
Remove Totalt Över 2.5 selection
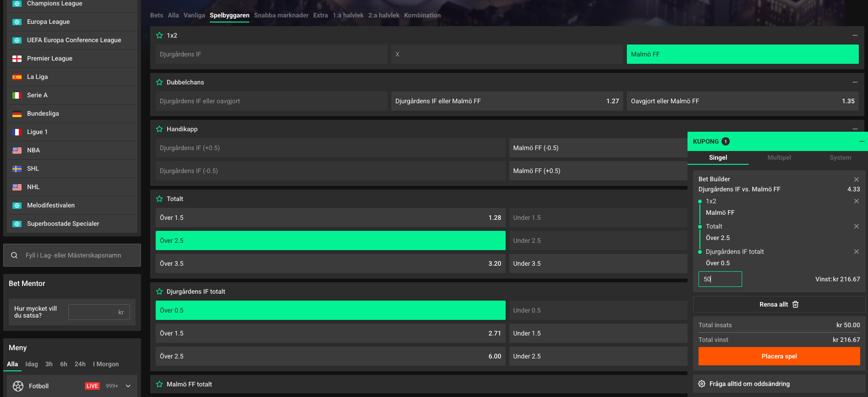tap(857, 226)
